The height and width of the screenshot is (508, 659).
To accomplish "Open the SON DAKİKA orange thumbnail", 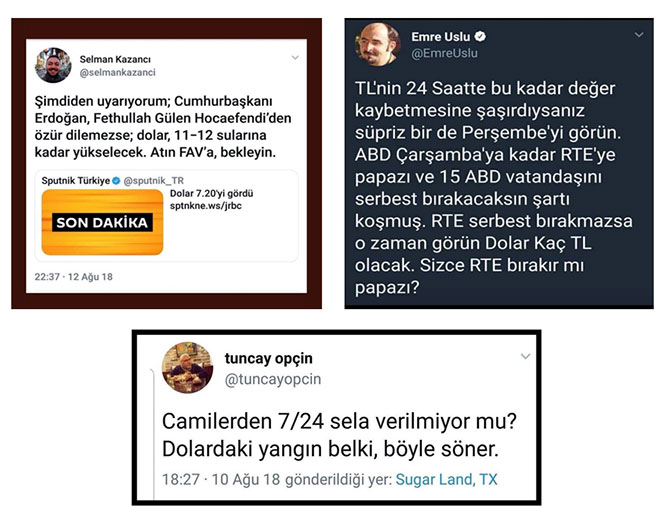I will pos(102,222).
